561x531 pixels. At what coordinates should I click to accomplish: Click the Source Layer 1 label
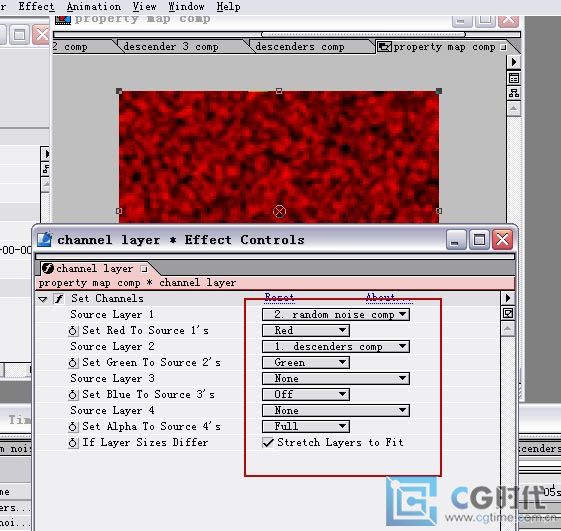coord(112,315)
